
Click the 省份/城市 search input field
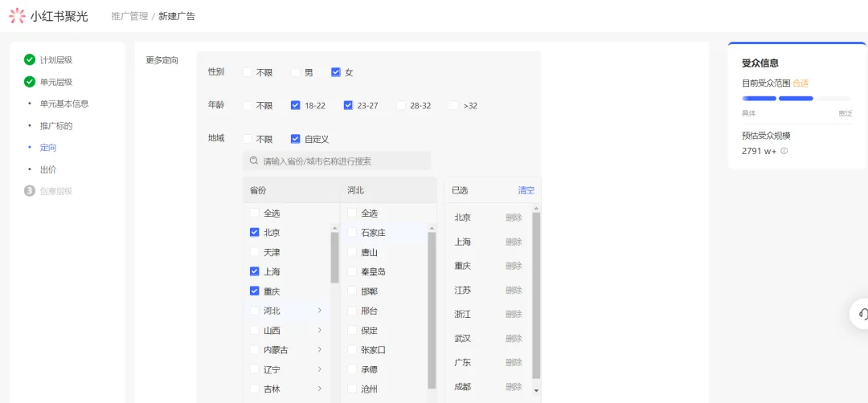[337, 161]
